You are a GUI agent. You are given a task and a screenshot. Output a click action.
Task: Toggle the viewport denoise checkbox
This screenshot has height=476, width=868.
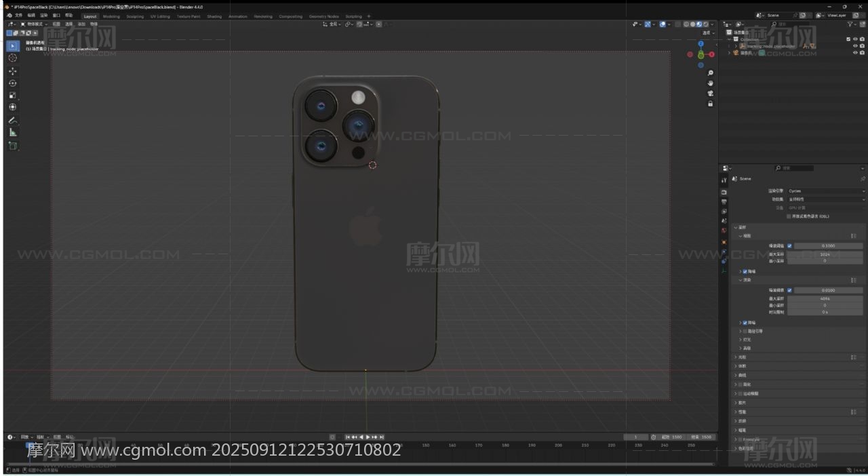click(745, 271)
